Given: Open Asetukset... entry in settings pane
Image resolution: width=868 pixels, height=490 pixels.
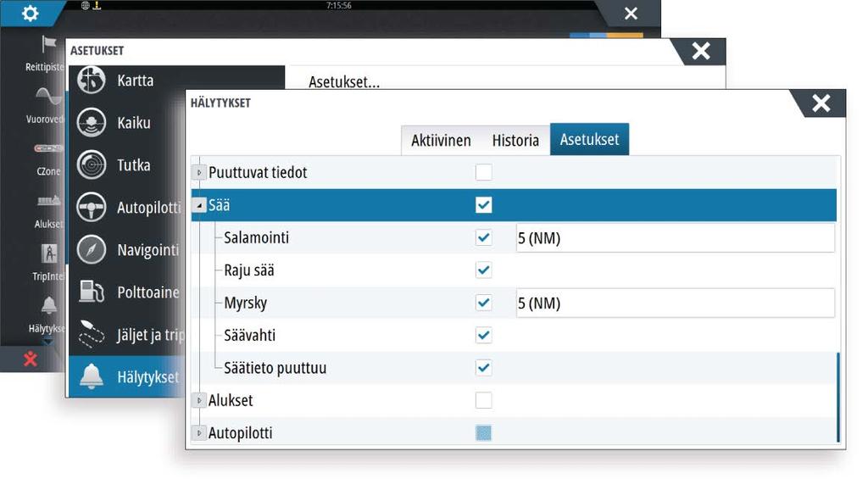Looking at the screenshot, I should point(344,82).
